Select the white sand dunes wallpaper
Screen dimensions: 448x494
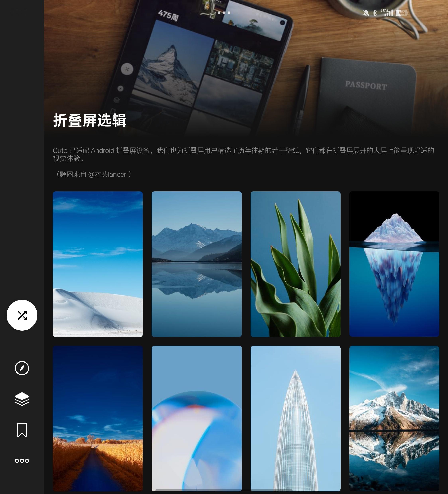pyautogui.click(x=98, y=264)
